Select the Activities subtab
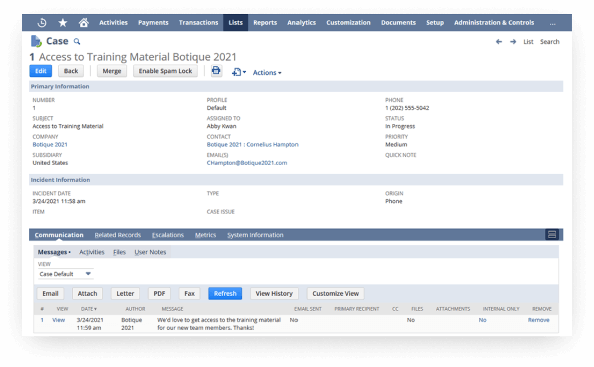The width and height of the screenshot is (594, 367). [x=92, y=252]
